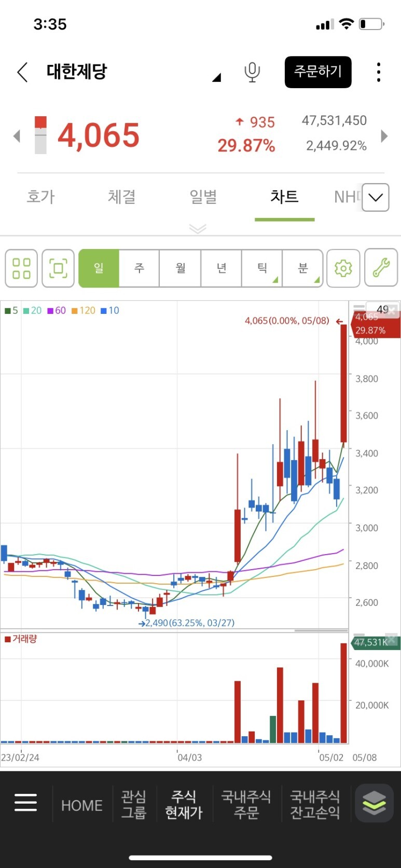Tap the 2,490 low price annotation

coord(186,623)
